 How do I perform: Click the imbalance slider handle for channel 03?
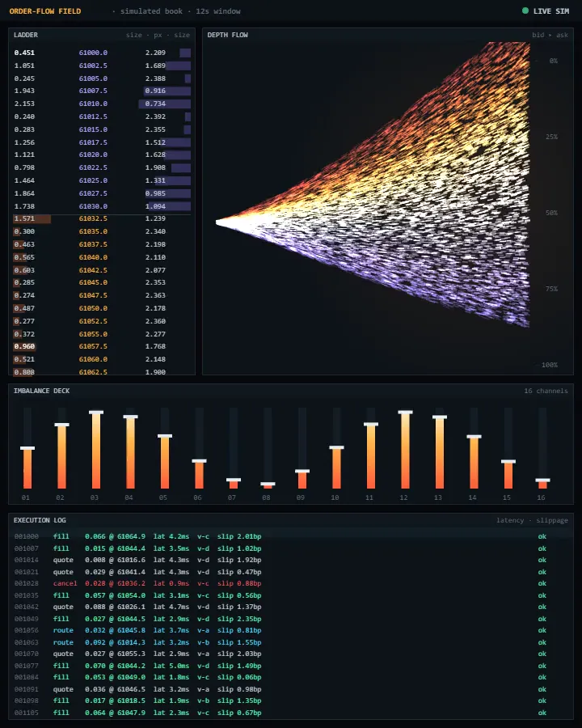pyautogui.click(x=96, y=413)
